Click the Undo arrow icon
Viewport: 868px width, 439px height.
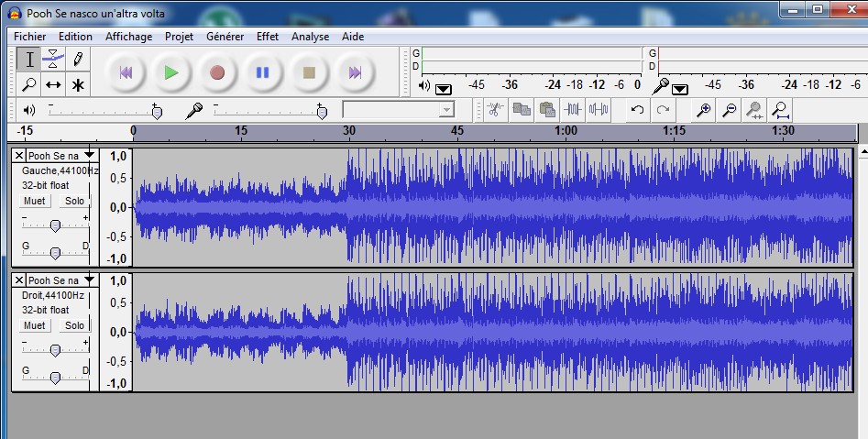(x=637, y=110)
